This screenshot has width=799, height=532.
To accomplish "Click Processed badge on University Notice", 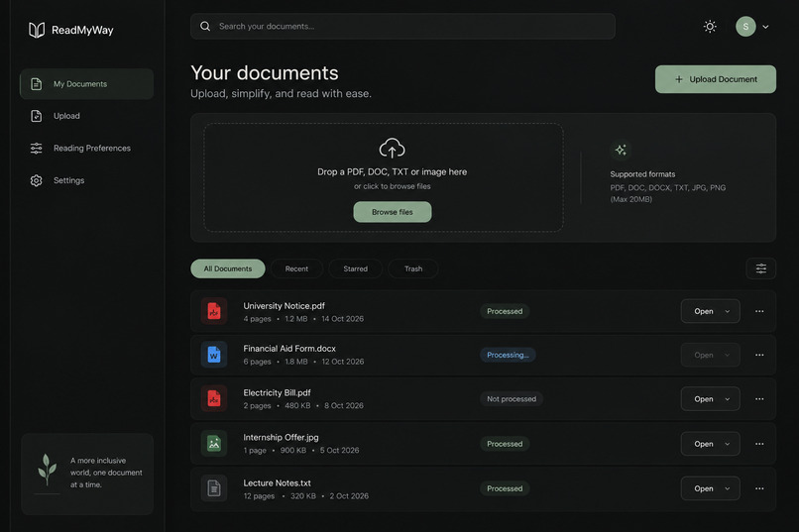I will 505,311.
